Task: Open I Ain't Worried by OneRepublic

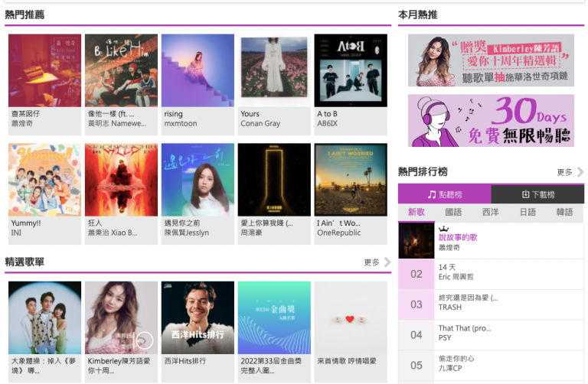Action: [351, 194]
